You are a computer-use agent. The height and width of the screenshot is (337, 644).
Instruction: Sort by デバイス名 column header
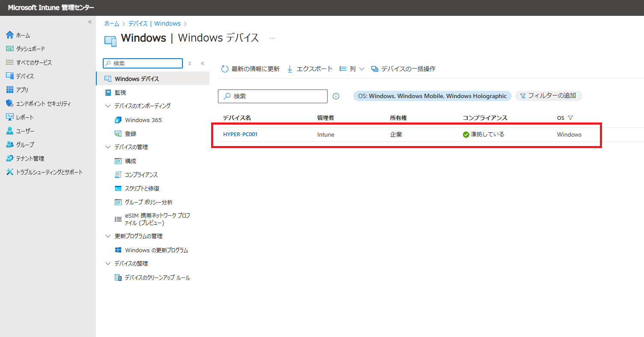237,118
